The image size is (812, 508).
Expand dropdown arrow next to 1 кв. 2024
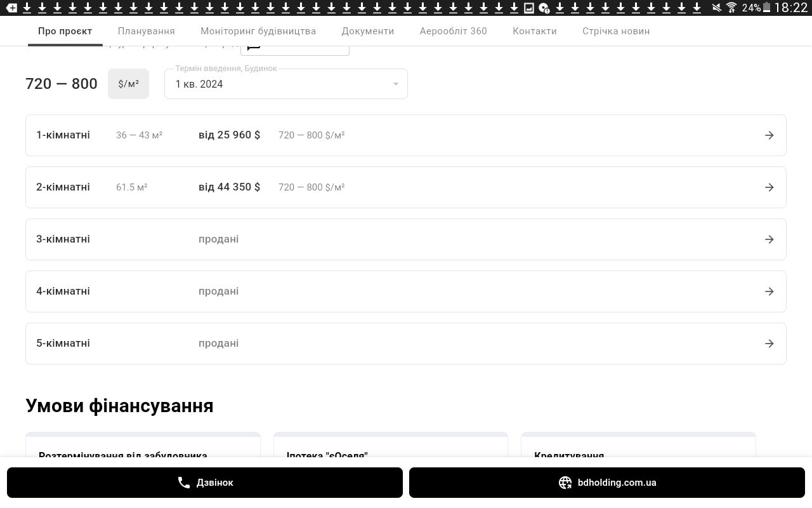pyautogui.click(x=395, y=84)
